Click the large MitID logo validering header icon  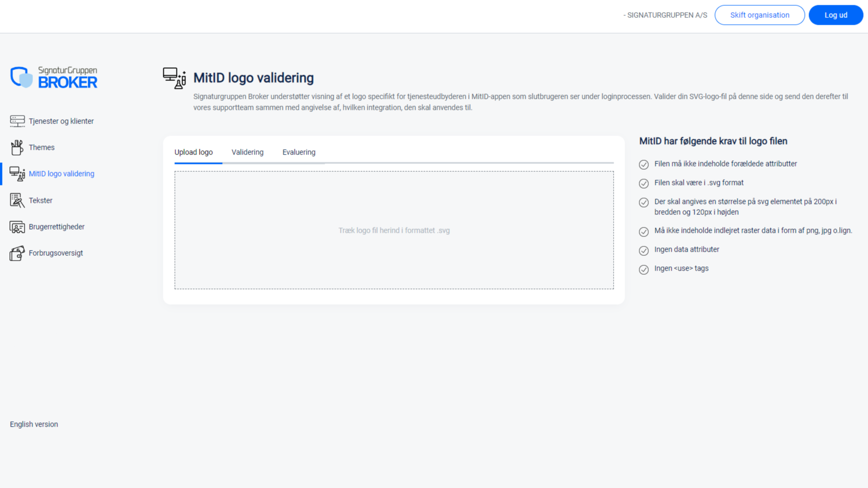174,78
